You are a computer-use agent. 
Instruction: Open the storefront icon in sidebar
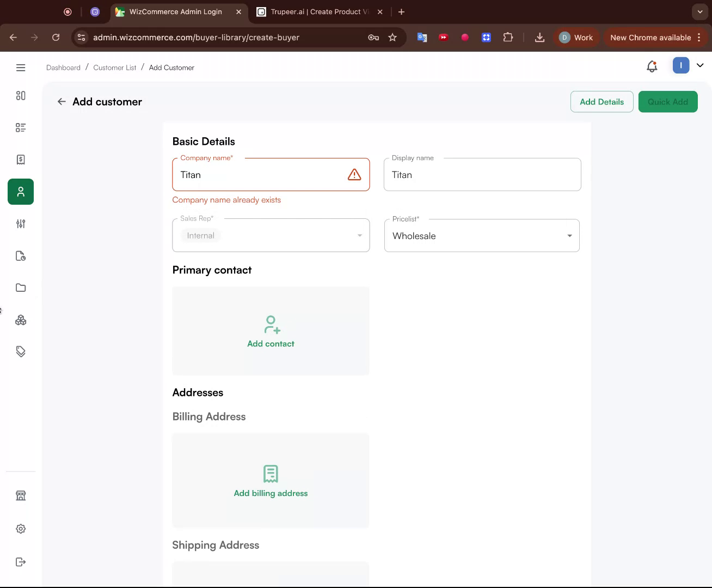(21, 495)
